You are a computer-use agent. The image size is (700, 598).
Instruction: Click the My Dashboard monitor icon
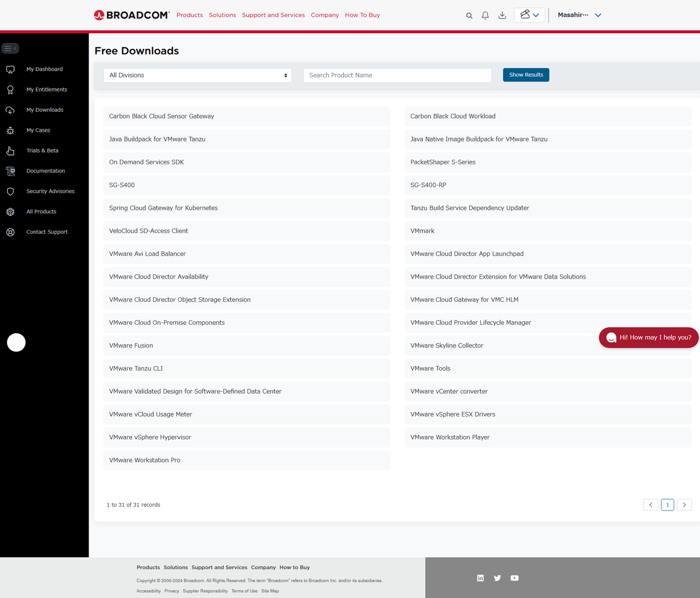pos(10,69)
